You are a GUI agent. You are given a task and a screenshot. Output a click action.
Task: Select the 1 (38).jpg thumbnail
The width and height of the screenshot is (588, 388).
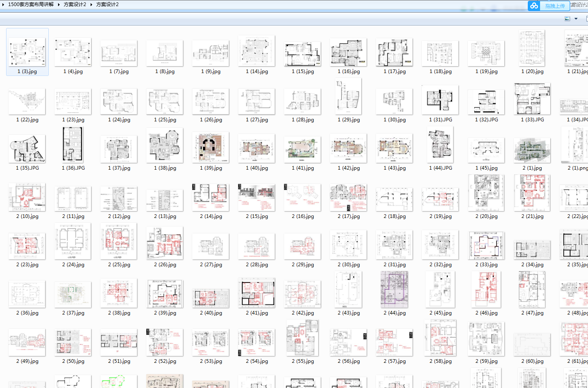[165, 145]
